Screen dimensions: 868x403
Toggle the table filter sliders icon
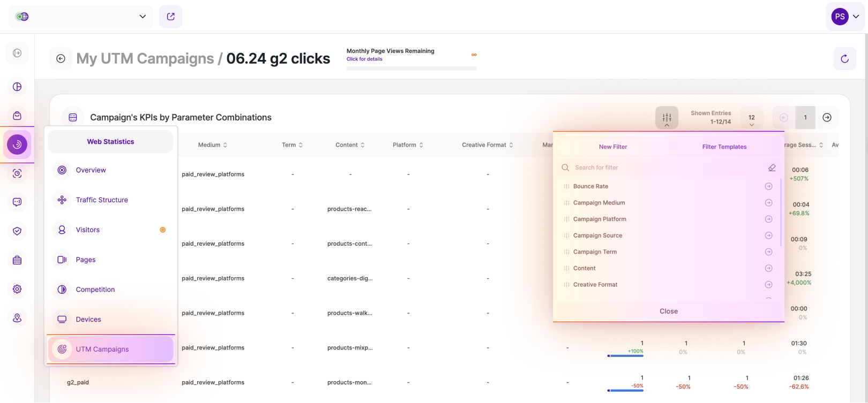pyautogui.click(x=667, y=118)
